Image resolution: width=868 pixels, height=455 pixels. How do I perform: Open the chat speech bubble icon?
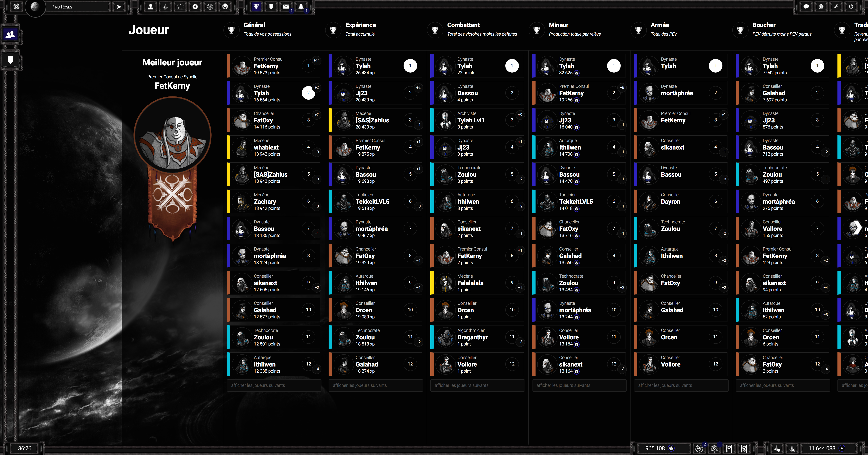click(x=806, y=7)
